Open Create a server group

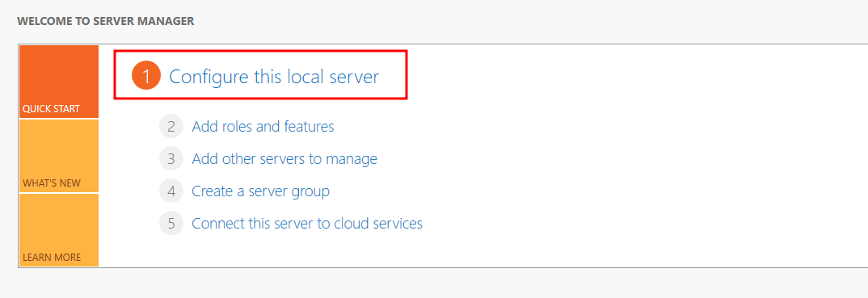261,191
